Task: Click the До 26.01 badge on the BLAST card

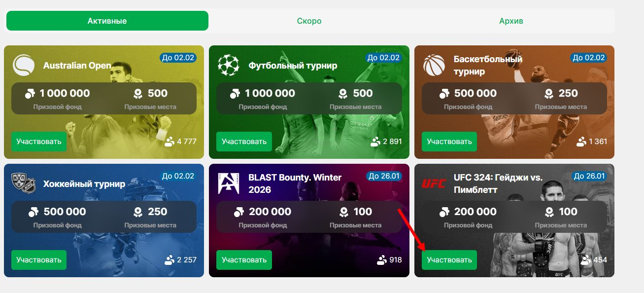Action: click(x=384, y=176)
